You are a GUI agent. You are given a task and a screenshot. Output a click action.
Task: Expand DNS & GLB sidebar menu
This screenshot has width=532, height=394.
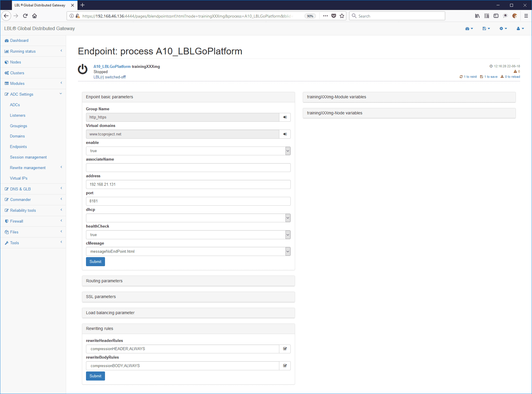point(33,189)
